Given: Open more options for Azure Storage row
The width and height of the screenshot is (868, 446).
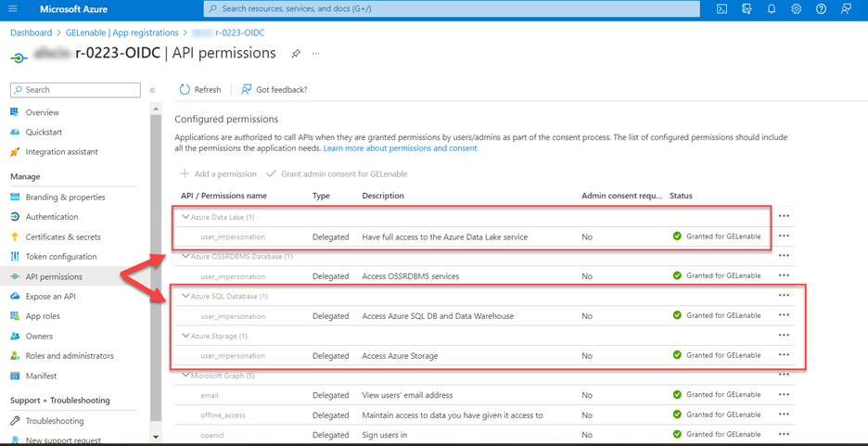Looking at the screenshot, I should click(784, 336).
